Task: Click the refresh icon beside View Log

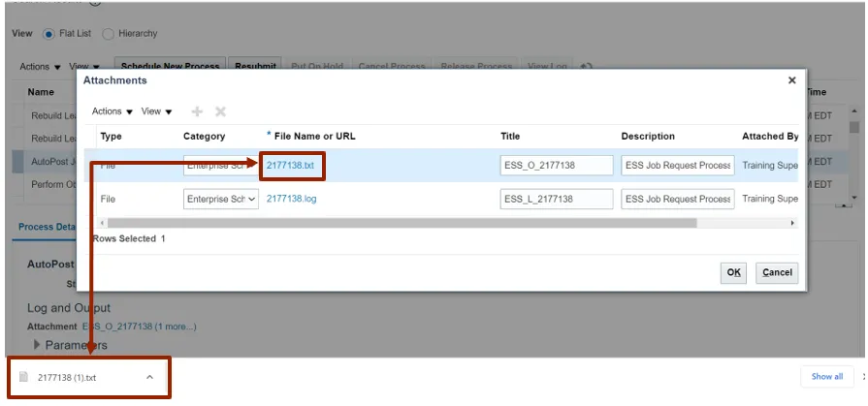Action: pyautogui.click(x=586, y=67)
